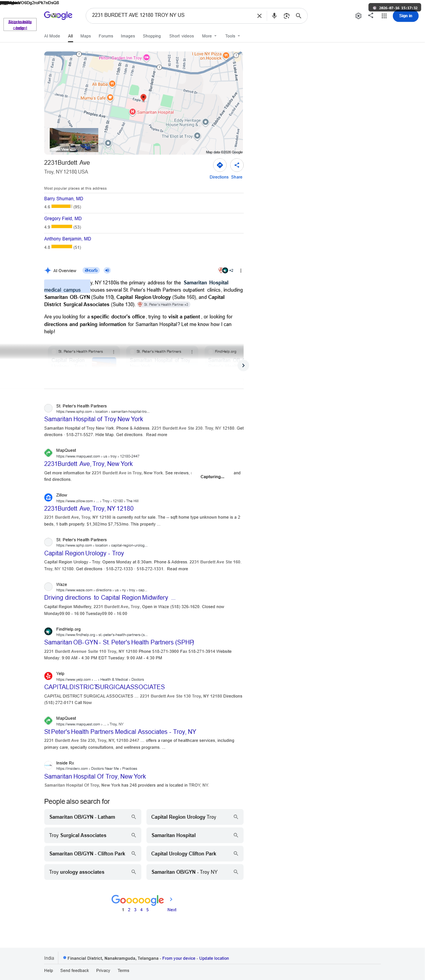Play AI Overview audio speaker icon
430x980 pixels.
click(107, 270)
